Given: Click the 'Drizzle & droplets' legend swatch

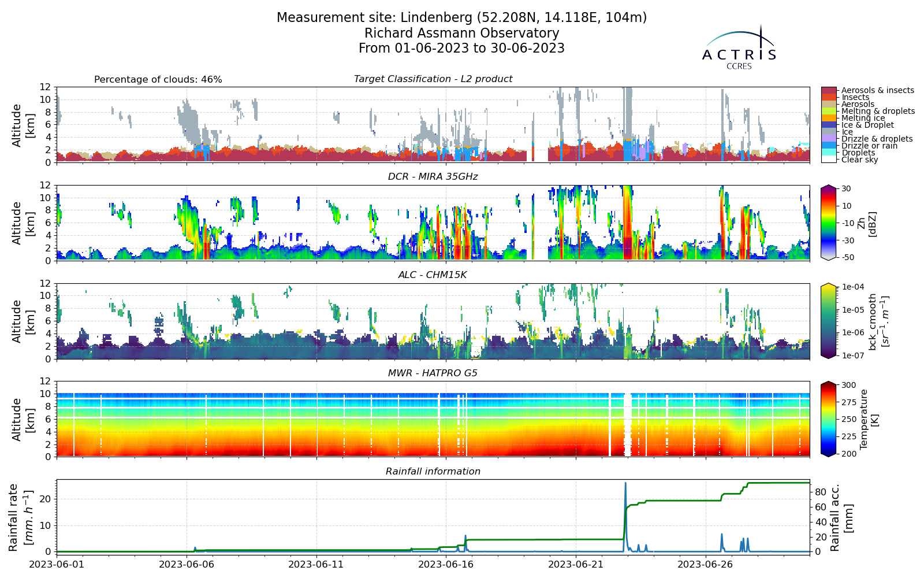Looking at the screenshot, I should (x=829, y=139).
